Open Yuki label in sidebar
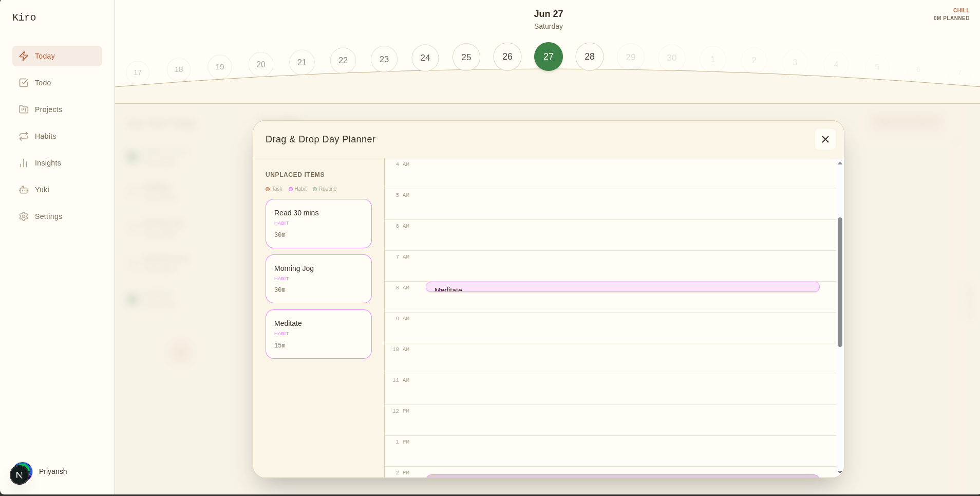The image size is (980, 496). pyautogui.click(x=42, y=190)
